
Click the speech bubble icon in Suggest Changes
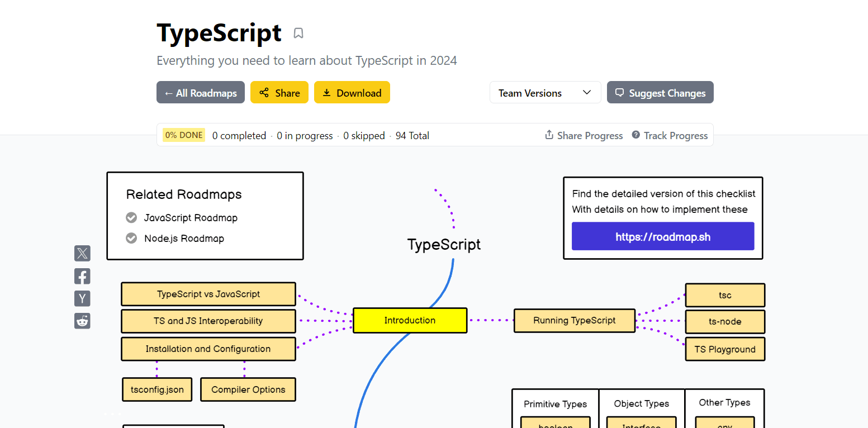point(619,93)
